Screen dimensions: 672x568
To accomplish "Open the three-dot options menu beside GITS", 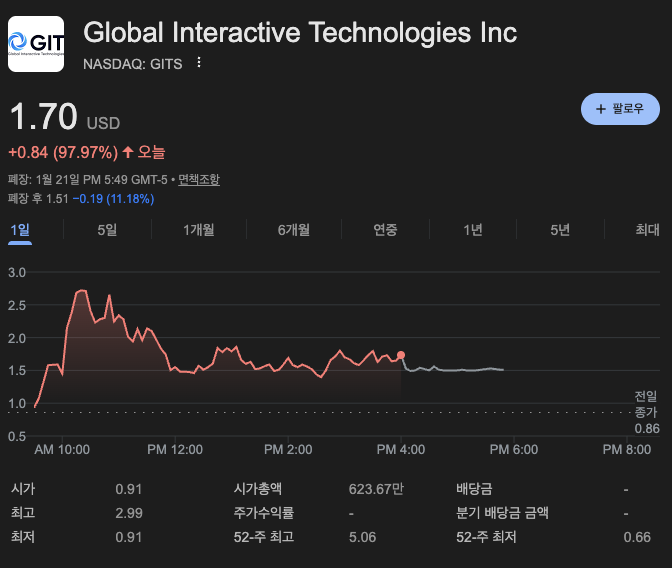I will pos(199,63).
